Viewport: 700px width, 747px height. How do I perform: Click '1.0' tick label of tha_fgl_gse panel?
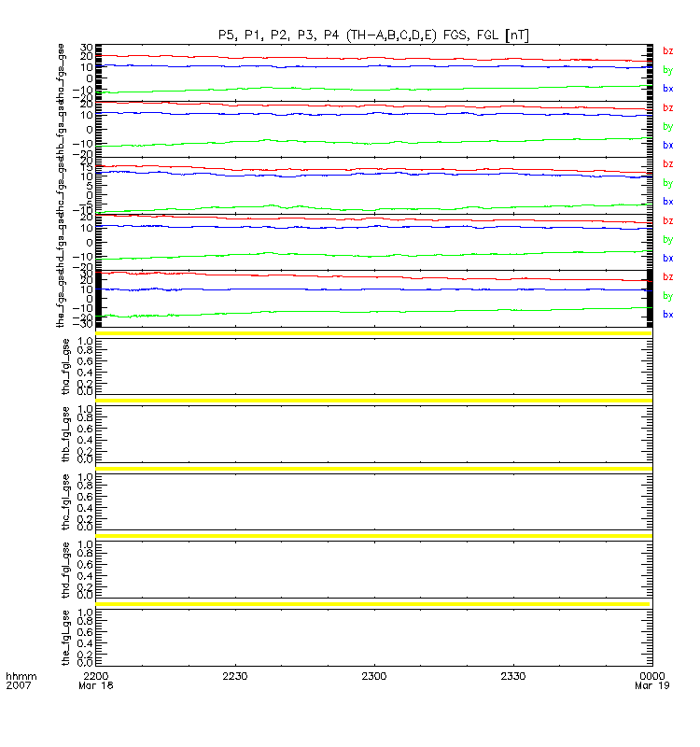85,342
